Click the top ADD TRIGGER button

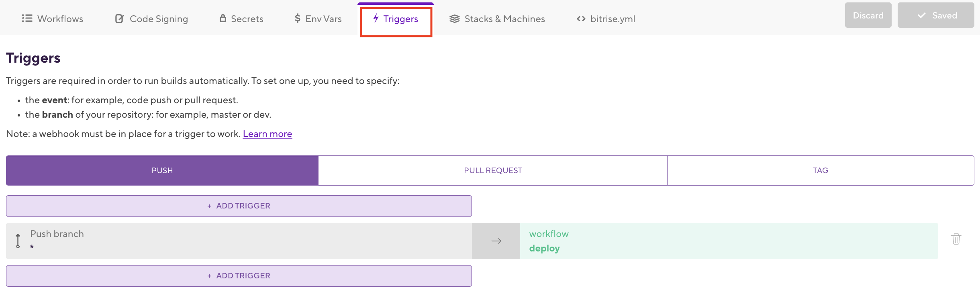tap(239, 206)
